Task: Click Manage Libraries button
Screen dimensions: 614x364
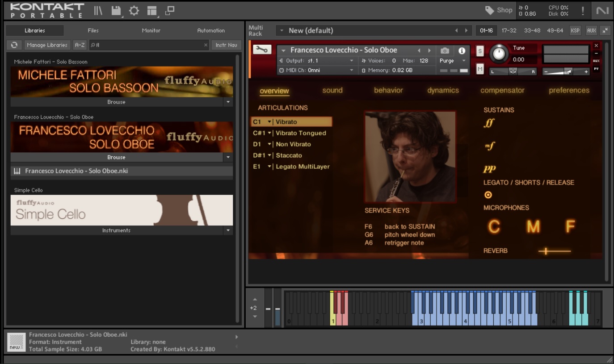Action: pyautogui.click(x=47, y=45)
